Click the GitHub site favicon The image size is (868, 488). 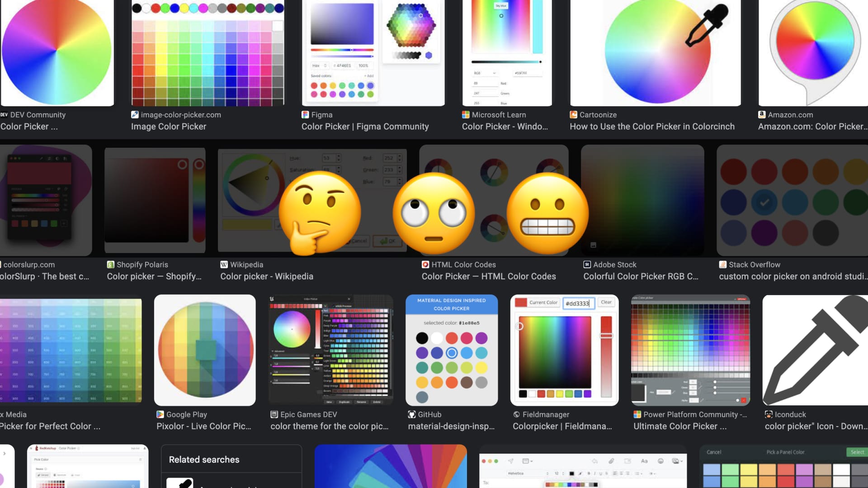[412, 414]
